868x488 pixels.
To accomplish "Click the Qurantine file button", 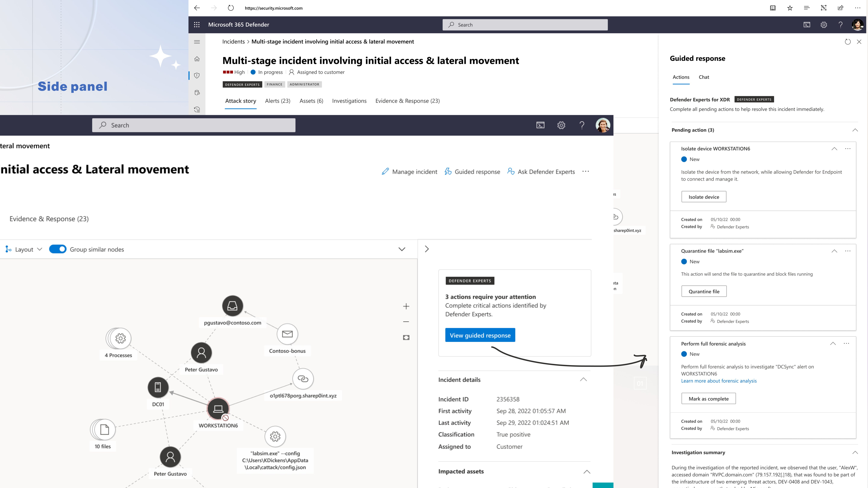I will 704,292.
